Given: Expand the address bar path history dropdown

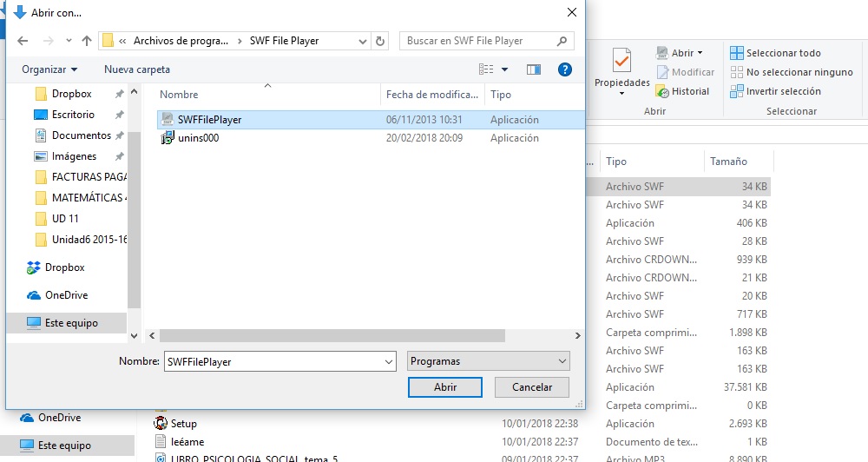Looking at the screenshot, I should point(362,41).
